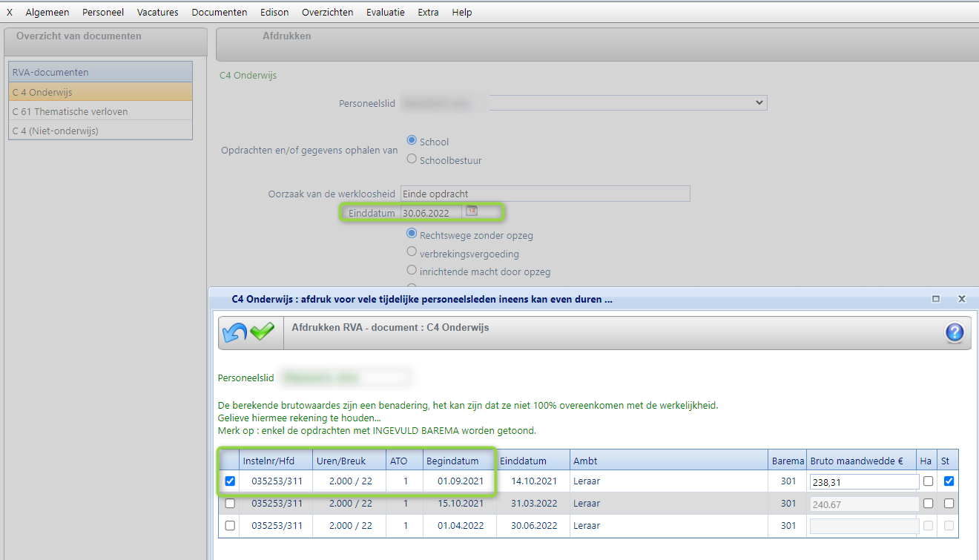Open the Evaluatie menu
Viewport: 979px width, 560px height.
click(386, 12)
